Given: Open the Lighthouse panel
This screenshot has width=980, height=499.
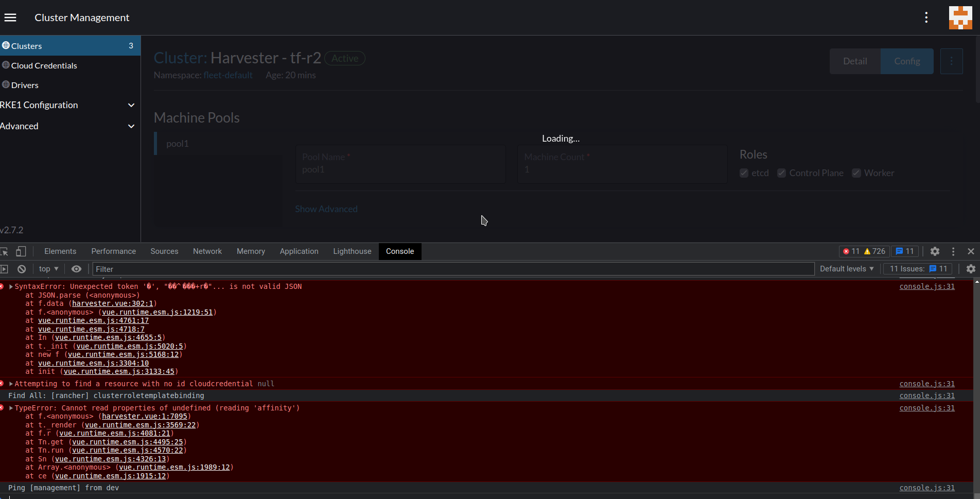Looking at the screenshot, I should click(352, 251).
